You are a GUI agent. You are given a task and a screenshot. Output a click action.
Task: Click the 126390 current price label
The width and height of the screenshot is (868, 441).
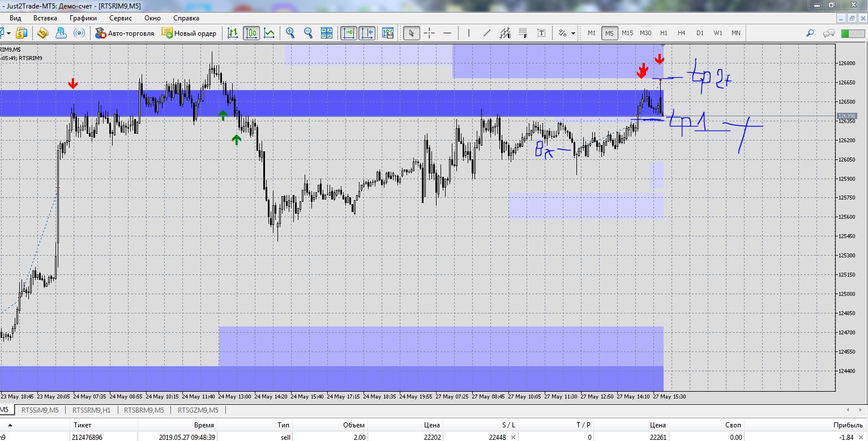click(x=848, y=116)
